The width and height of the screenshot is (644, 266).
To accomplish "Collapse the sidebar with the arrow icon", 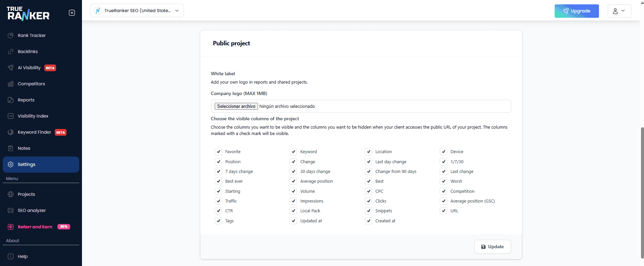I will (72, 13).
